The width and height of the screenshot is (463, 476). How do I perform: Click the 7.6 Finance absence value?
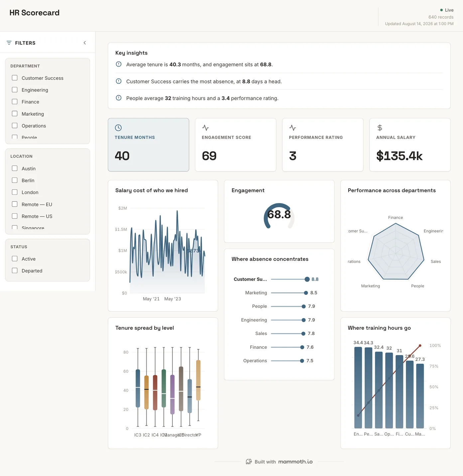pos(310,347)
